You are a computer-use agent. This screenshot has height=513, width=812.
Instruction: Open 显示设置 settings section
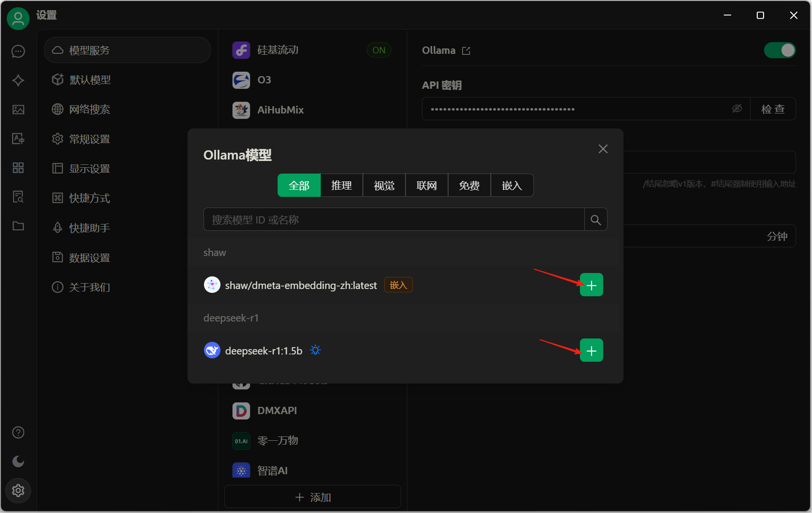point(127,169)
